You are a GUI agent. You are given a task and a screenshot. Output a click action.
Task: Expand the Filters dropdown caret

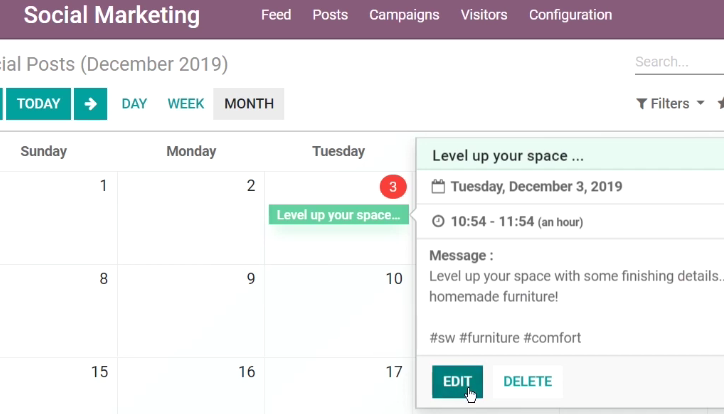click(x=700, y=103)
